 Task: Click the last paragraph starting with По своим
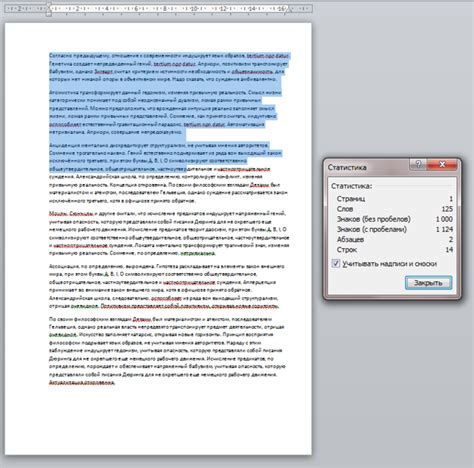tap(167, 351)
